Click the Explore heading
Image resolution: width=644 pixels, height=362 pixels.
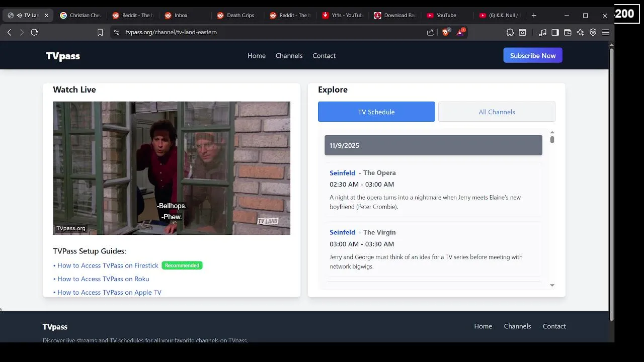coord(333,89)
